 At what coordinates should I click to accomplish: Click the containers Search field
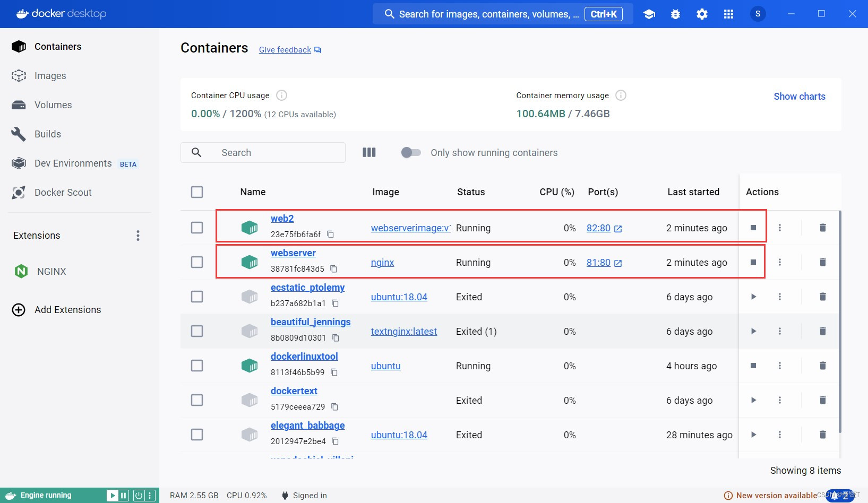pos(263,153)
